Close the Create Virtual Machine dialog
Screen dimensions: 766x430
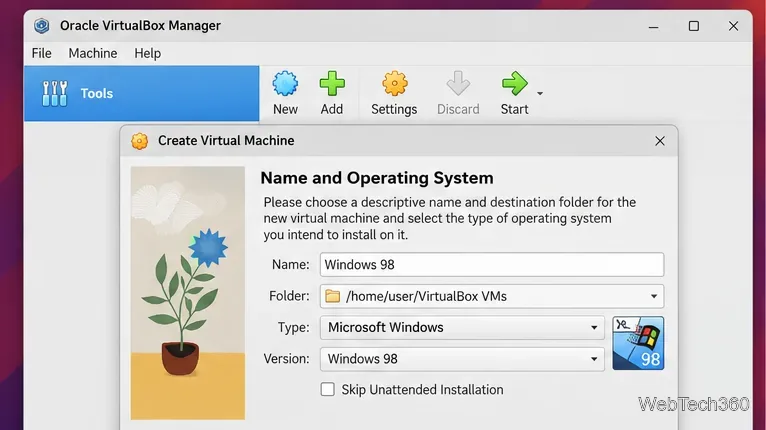tap(660, 141)
